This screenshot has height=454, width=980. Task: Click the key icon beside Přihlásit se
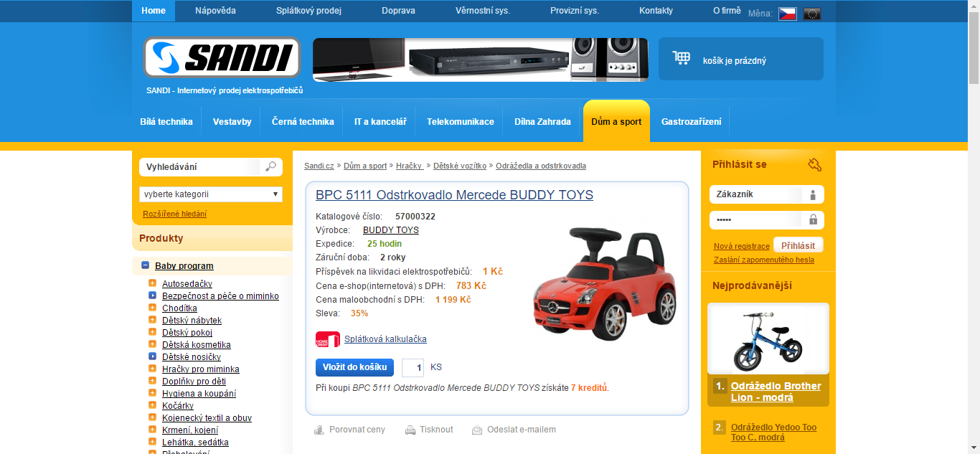pos(814,164)
